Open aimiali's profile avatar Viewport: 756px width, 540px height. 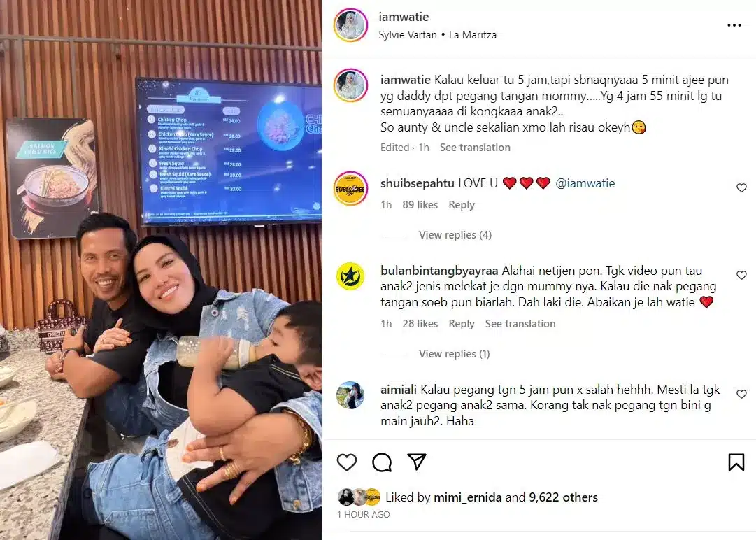[x=350, y=395]
